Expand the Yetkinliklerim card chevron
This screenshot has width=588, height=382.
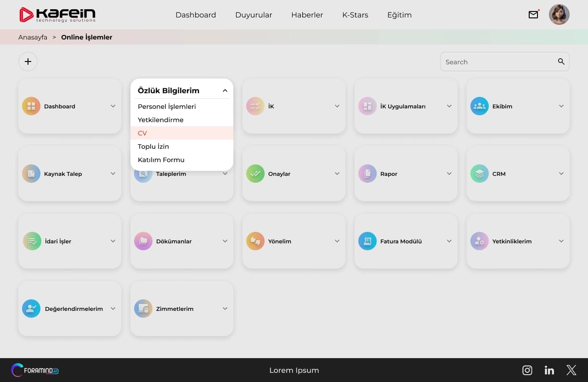pos(561,241)
